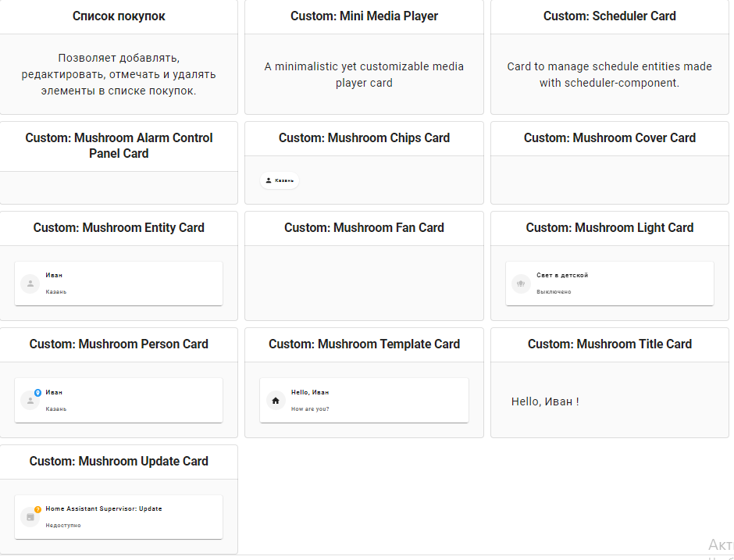Click the orange question badge on the update icon
Viewport: 734px width, 560px height.
(37, 509)
